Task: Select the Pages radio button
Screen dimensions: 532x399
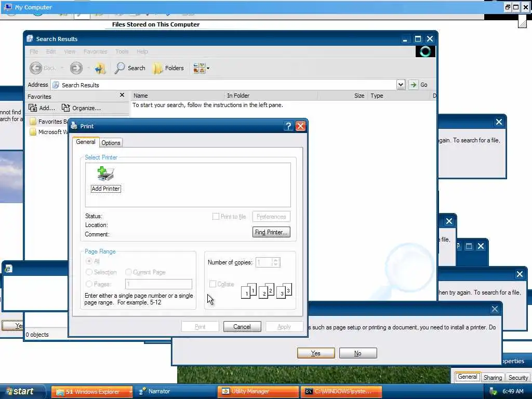Action: tap(89, 284)
